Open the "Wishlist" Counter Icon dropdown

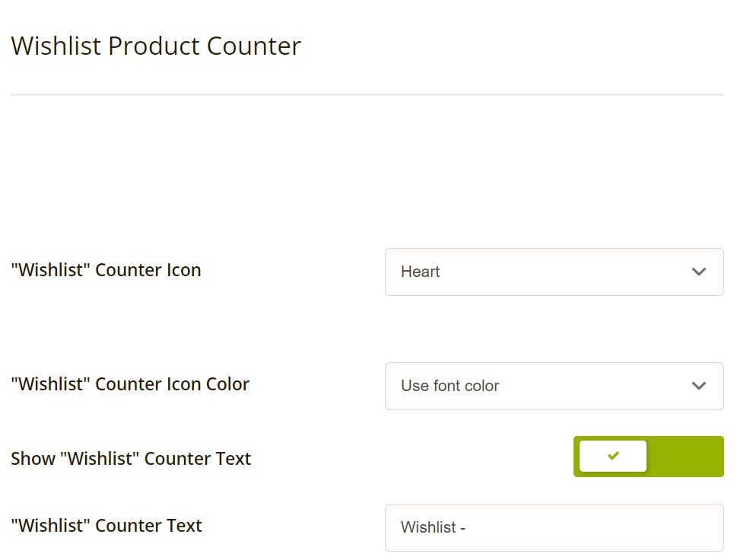coord(554,272)
